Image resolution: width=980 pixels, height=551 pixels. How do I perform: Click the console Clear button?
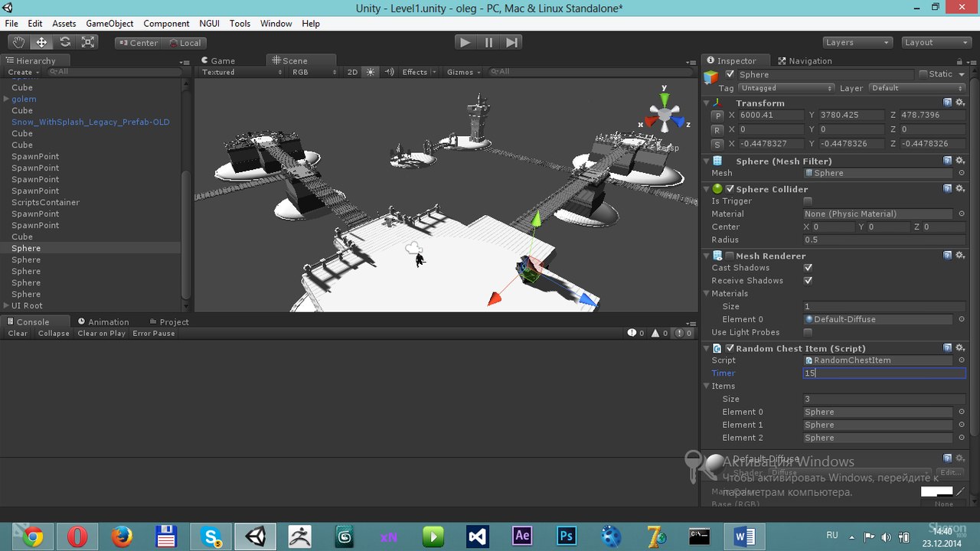coord(18,334)
